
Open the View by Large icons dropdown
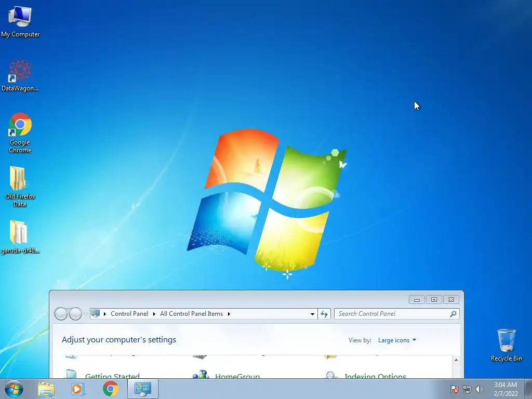(397, 340)
